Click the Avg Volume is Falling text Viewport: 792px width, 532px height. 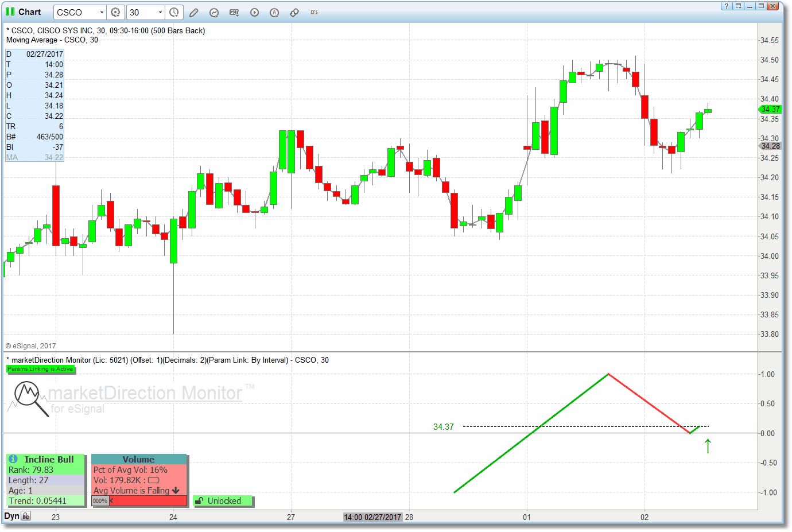pos(131,491)
